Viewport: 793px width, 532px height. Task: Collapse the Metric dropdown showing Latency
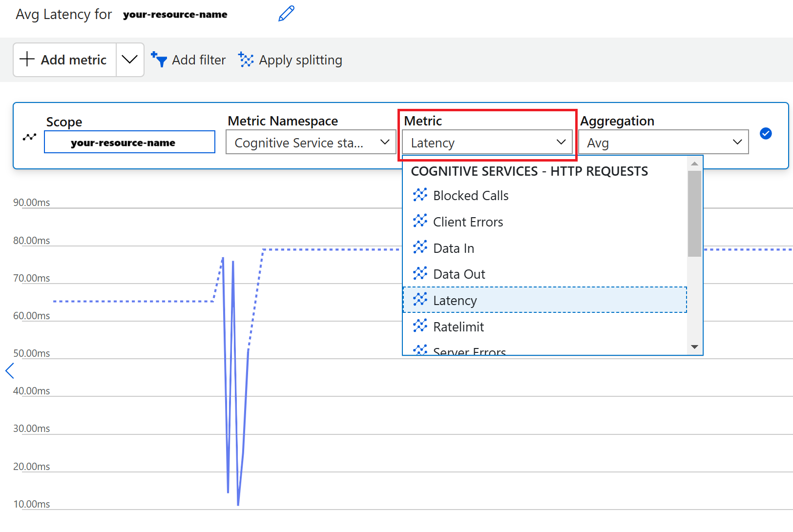[487, 142]
